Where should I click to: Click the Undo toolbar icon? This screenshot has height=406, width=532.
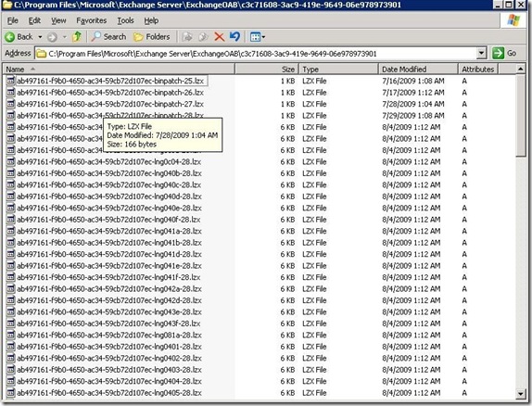coord(234,37)
